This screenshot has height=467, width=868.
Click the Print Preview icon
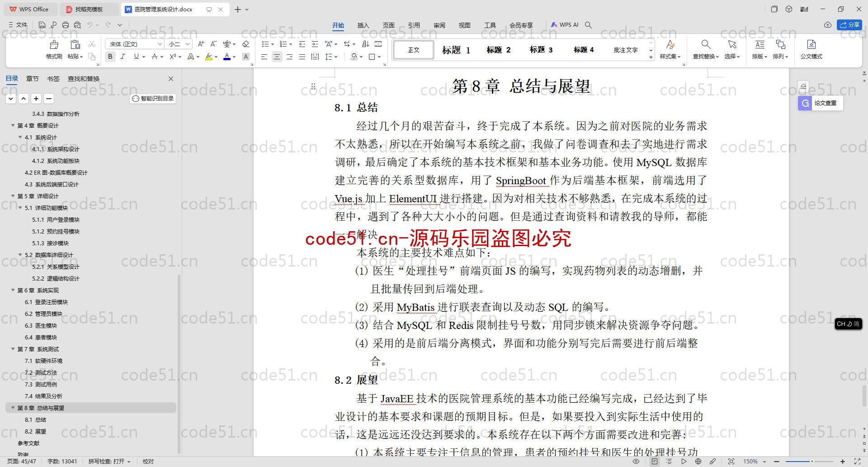click(x=77, y=25)
